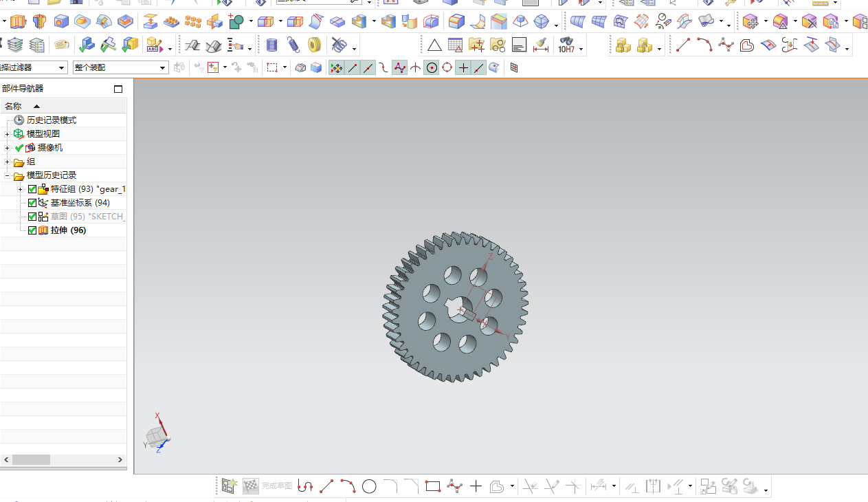Expand the 组 tree node

[x=8, y=162]
